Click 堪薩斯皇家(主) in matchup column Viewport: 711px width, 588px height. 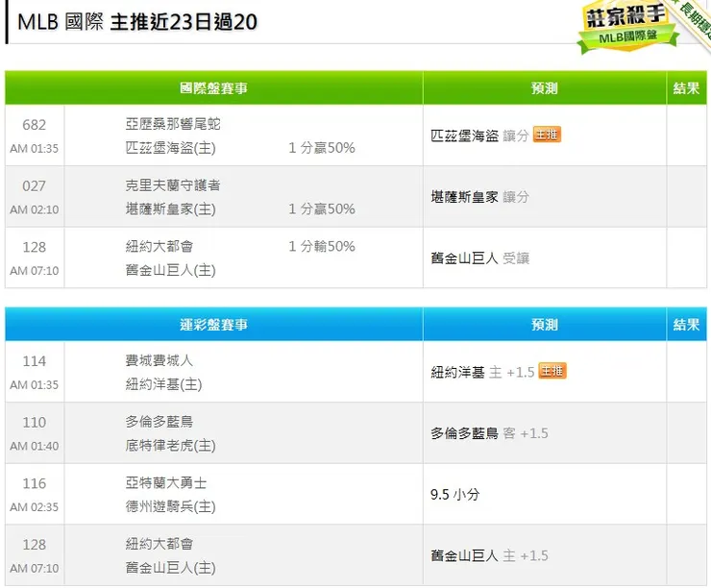(x=170, y=209)
